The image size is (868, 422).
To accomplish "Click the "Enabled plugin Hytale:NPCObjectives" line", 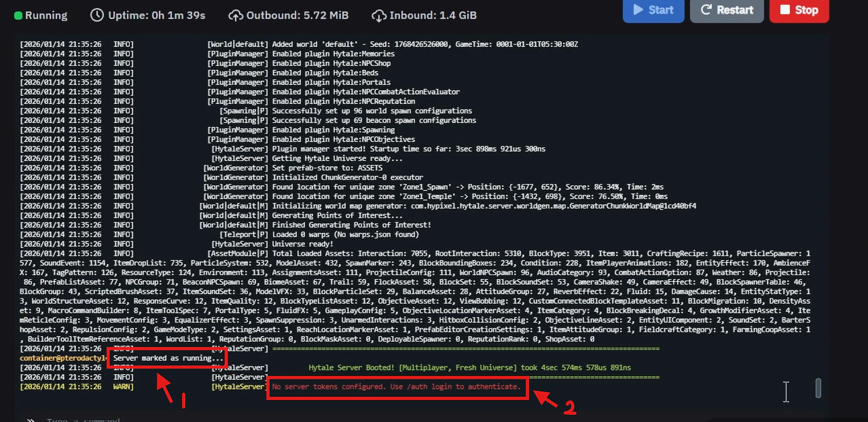I will pyautogui.click(x=344, y=139).
